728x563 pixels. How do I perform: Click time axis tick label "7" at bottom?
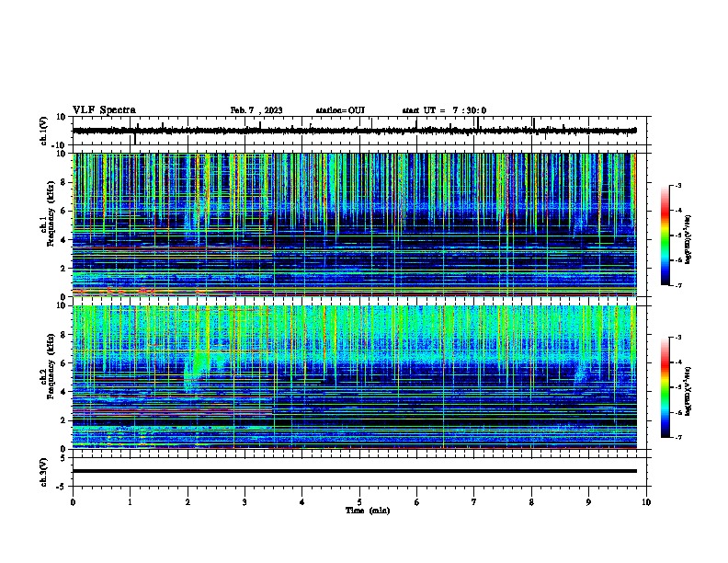pyautogui.click(x=474, y=502)
